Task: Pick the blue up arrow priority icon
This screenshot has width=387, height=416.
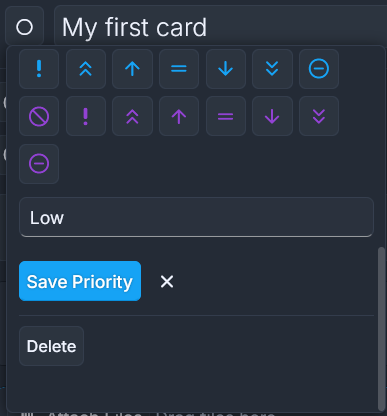Action: [x=132, y=69]
